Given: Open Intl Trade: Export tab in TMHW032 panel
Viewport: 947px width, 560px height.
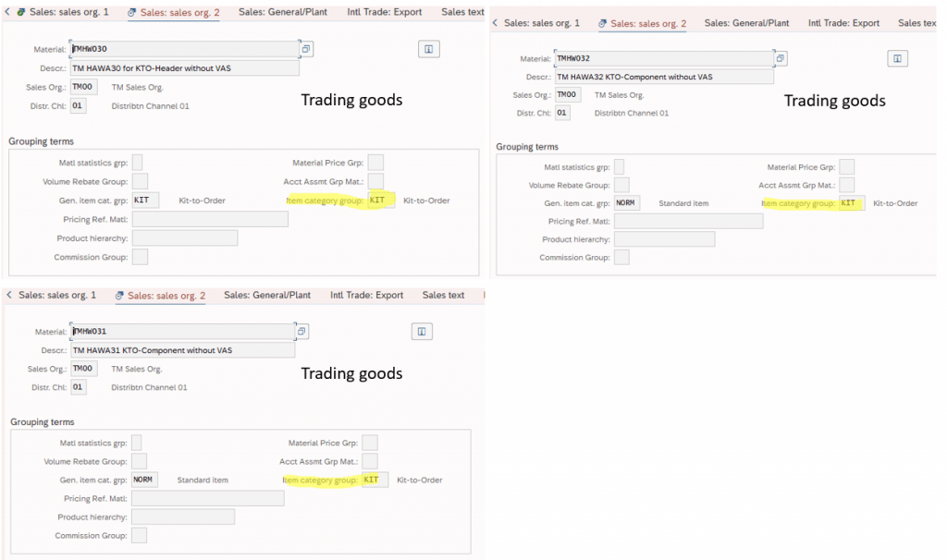Looking at the screenshot, I should point(843,23).
